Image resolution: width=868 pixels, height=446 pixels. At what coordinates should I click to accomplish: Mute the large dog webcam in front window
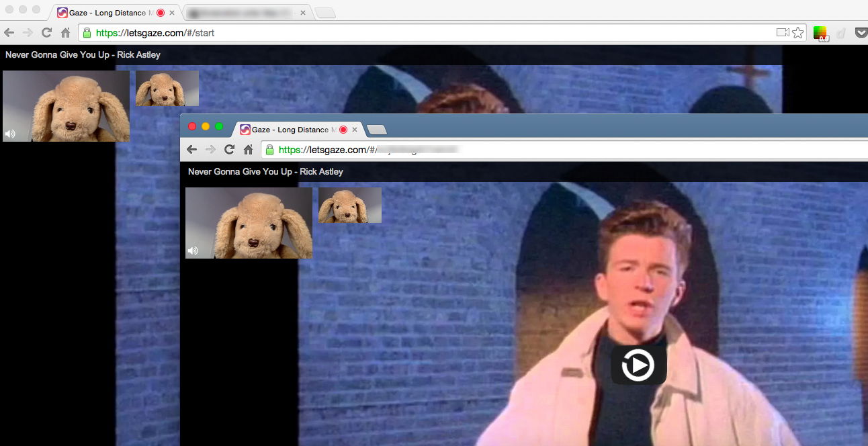coord(193,251)
